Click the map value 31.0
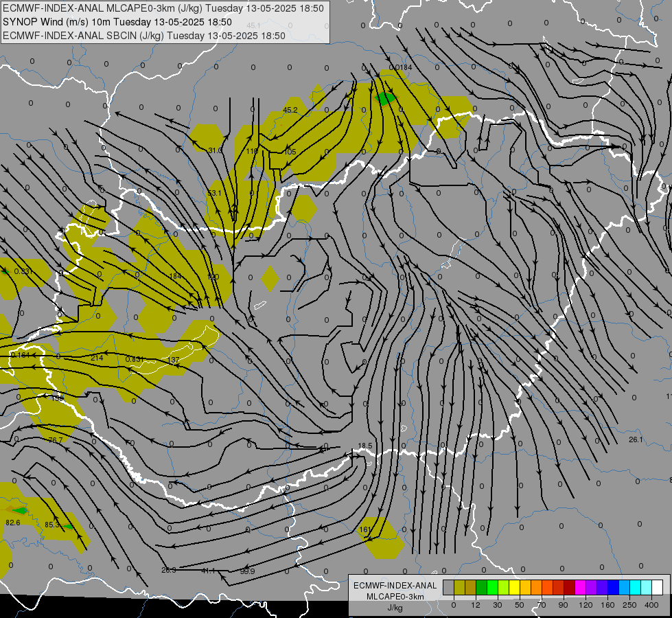This screenshot has width=672, height=618. tap(215, 150)
